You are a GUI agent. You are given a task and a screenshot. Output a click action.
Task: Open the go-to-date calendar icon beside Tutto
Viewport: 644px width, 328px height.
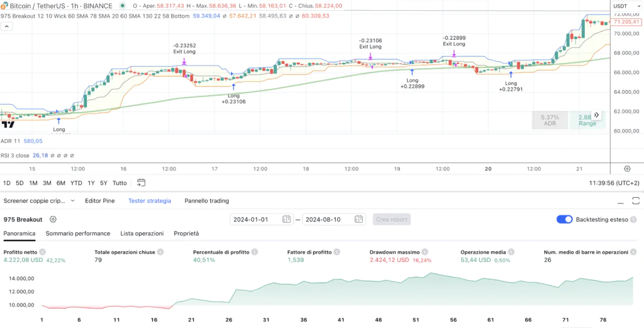pyautogui.click(x=142, y=183)
